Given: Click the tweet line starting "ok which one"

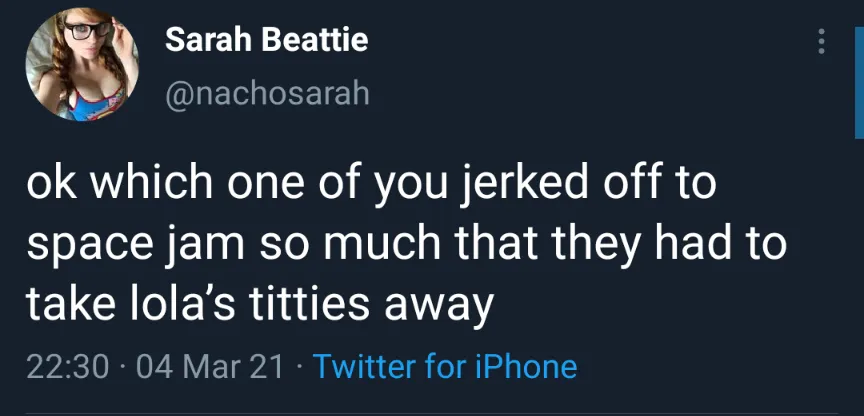Looking at the screenshot, I should (x=370, y=187).
